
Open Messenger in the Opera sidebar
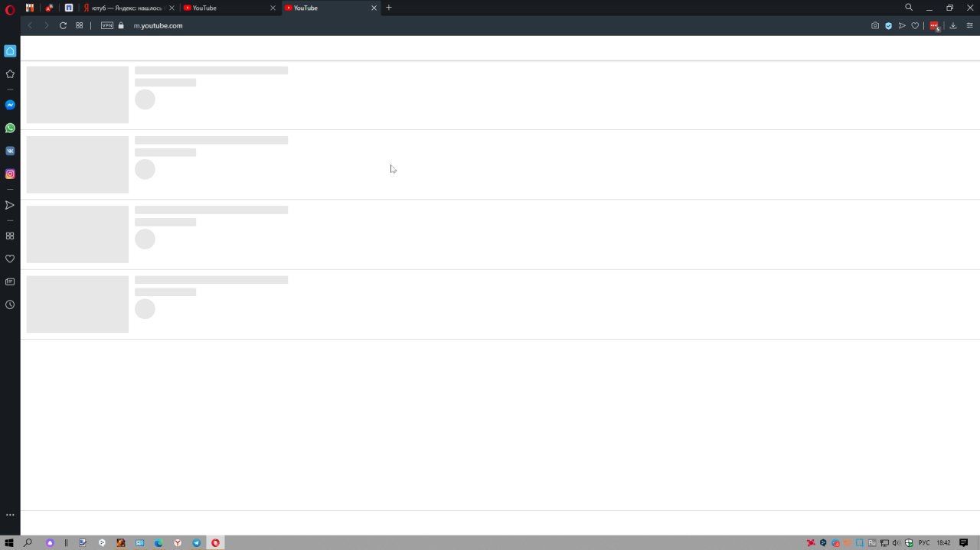[10, 105]
